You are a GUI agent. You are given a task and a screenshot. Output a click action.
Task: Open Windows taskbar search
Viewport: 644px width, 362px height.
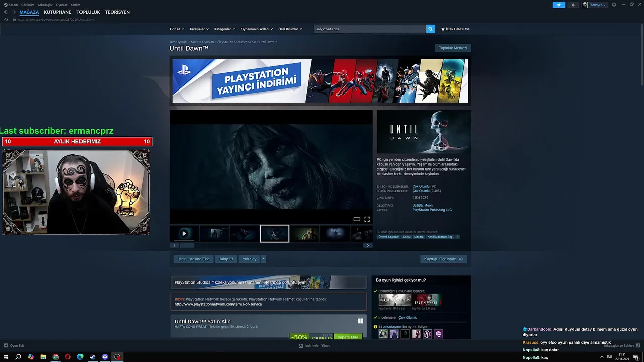pos(18,357)
